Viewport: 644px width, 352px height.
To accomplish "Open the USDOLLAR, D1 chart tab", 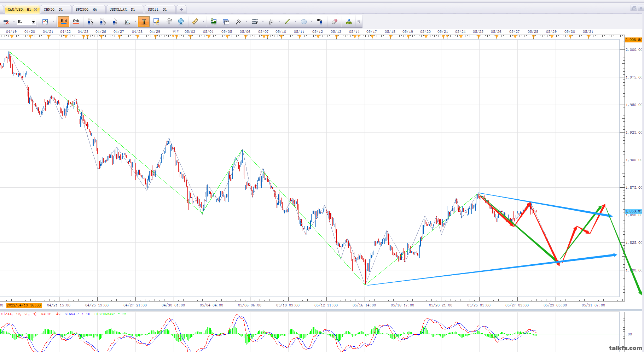I will coord(124,10).
